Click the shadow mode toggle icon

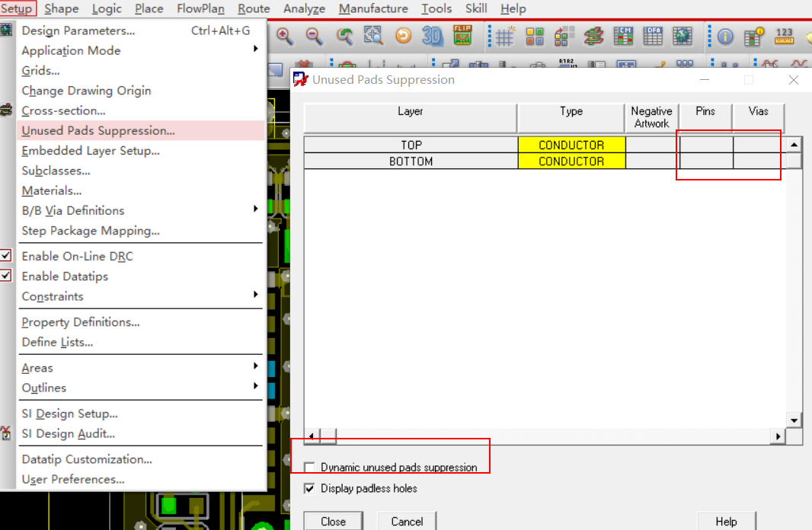coord(564,37)
